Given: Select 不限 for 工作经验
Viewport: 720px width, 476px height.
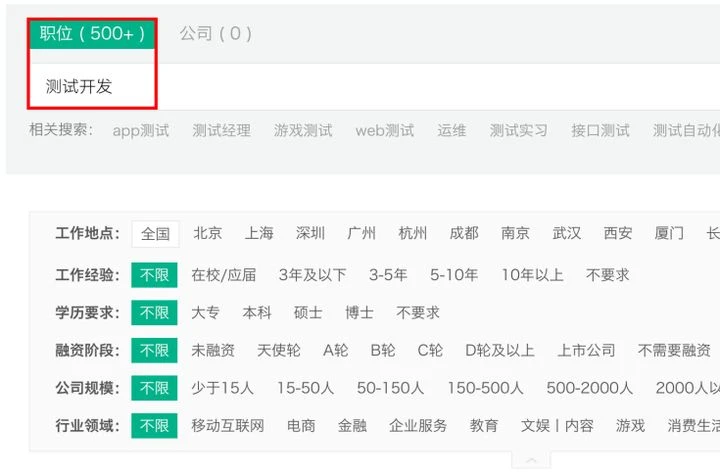Looking at the screenshot, I should click(x=155, y=275).
